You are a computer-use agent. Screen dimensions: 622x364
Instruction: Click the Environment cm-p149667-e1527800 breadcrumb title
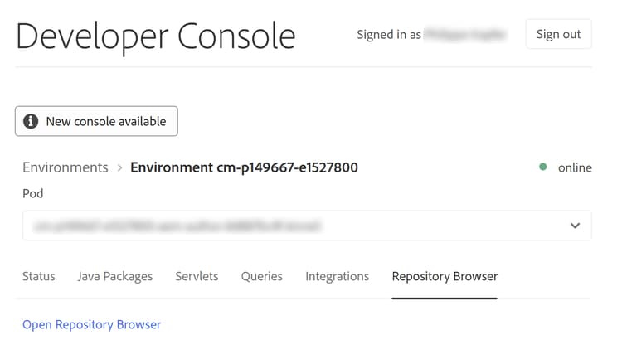click(x=245, y=167)
